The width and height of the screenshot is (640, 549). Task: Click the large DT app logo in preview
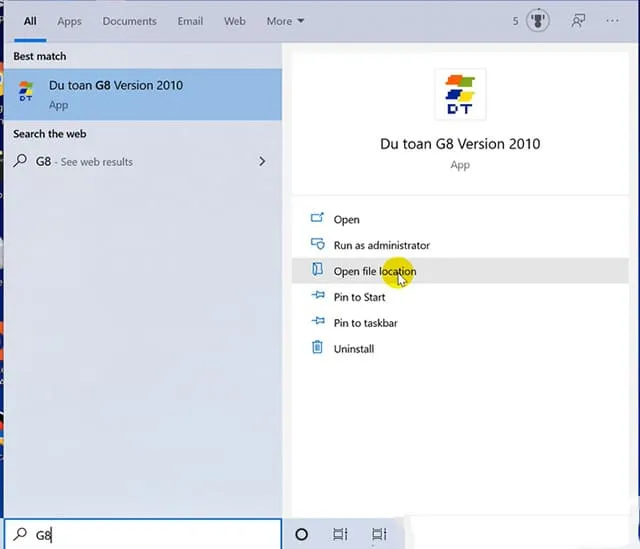pos(460,95)
